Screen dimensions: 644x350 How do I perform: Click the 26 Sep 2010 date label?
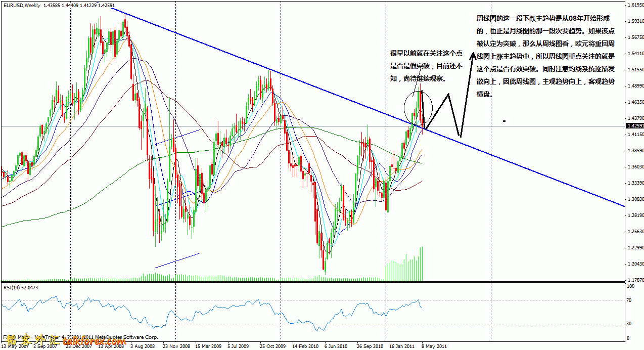[370, 347]
